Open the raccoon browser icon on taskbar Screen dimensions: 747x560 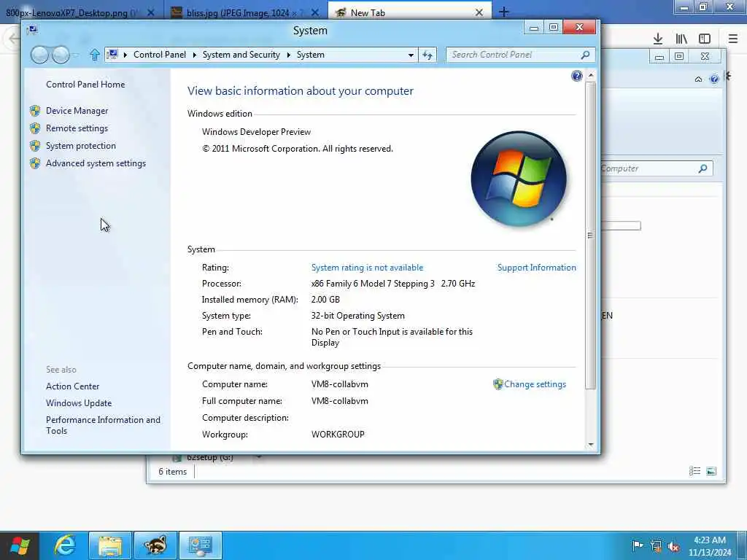coord(155,545)
